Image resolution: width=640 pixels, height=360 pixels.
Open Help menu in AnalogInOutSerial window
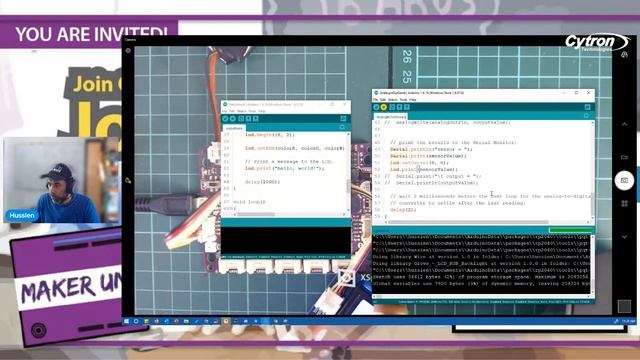point(413,100)
